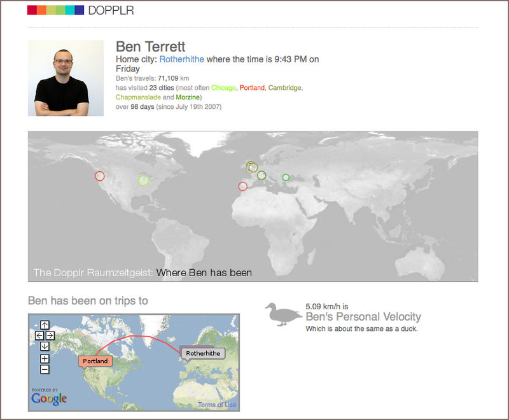Zoom in on the trips map

pos(45,358)
